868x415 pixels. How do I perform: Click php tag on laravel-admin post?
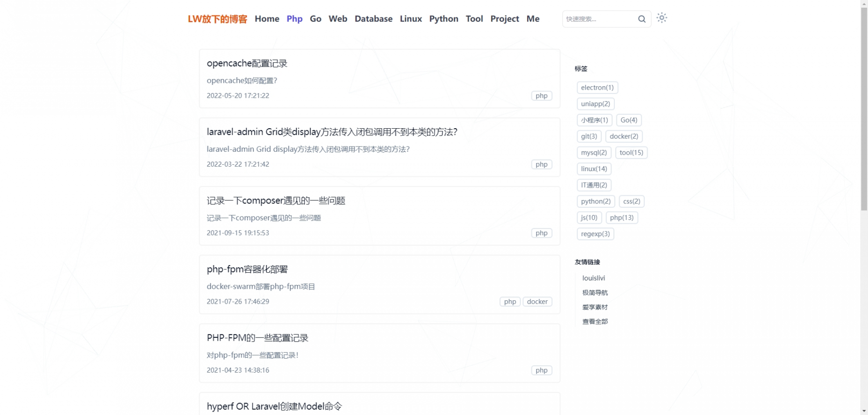542,164
